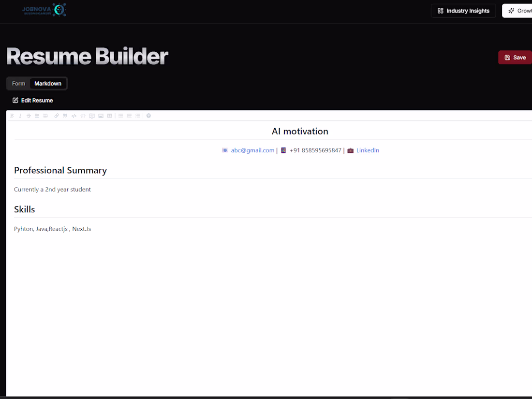Image resolution: width=532 pixels, height=399 pixels.
Task: Click the Resume Builder page title
Action: click(x=87, y=56)
